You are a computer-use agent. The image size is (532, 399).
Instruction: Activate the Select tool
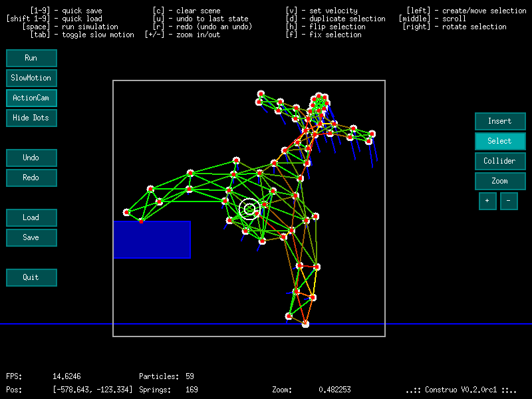tap(499, 141)
